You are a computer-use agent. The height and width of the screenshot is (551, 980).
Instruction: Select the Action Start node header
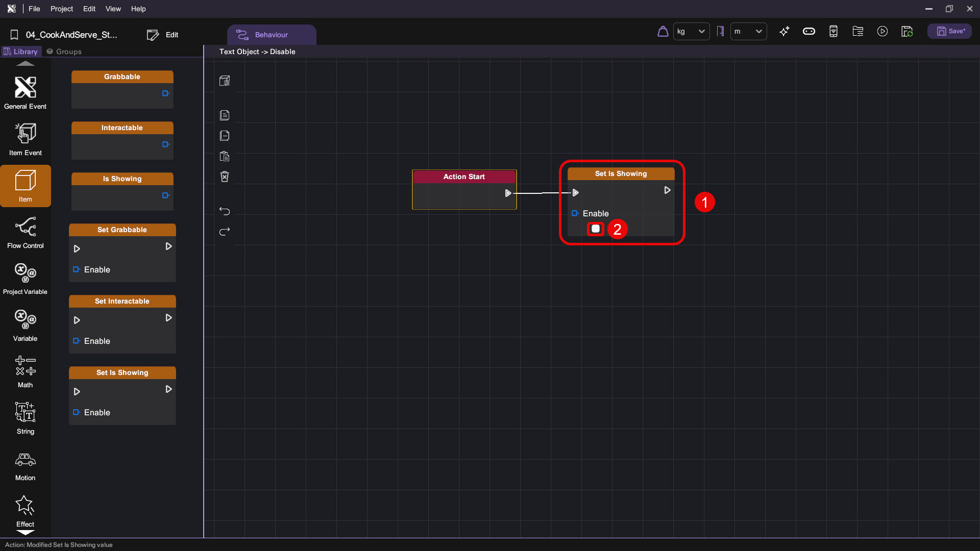pyautogui.click(x=464, y=177)
